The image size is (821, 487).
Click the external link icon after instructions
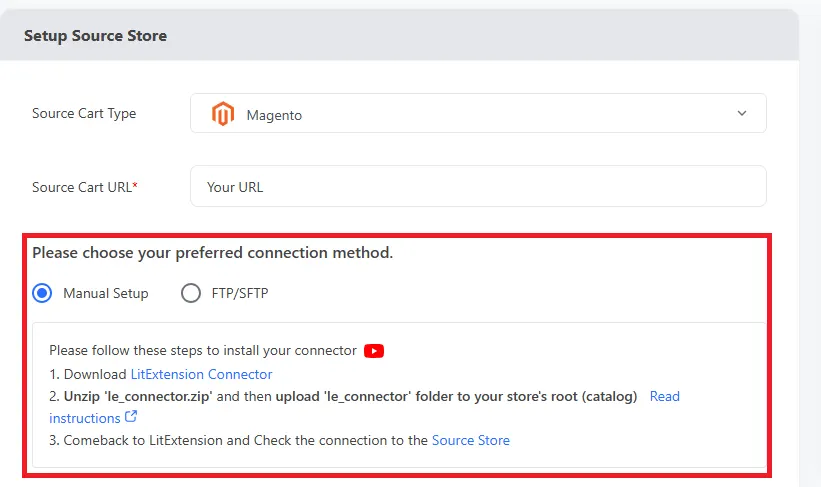point(131,417)
